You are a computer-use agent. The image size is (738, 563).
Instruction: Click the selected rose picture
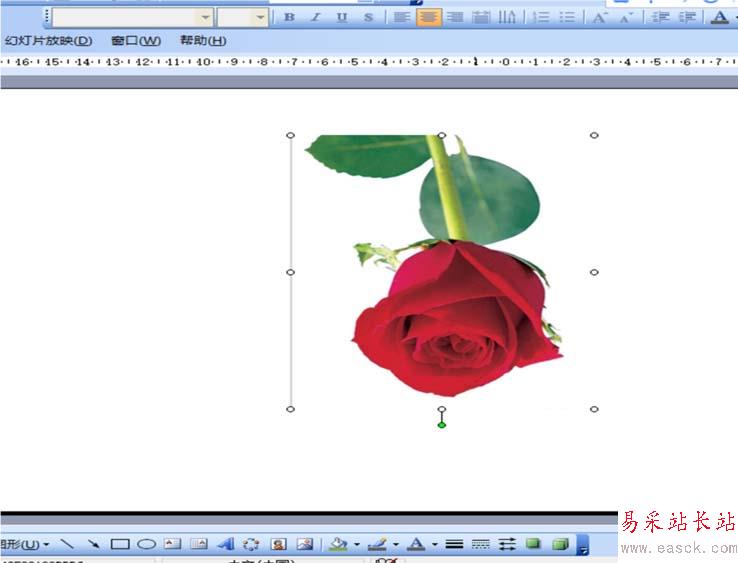tap(442, 272)
